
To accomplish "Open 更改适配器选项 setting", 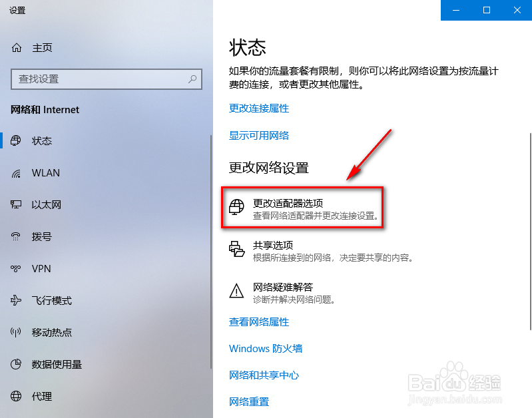I will pos(302,207).
